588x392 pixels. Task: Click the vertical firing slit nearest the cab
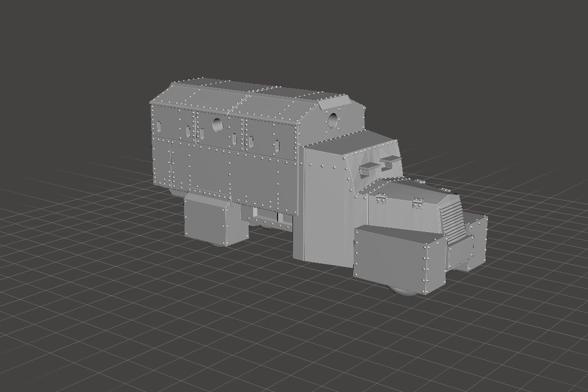point(277,146)
